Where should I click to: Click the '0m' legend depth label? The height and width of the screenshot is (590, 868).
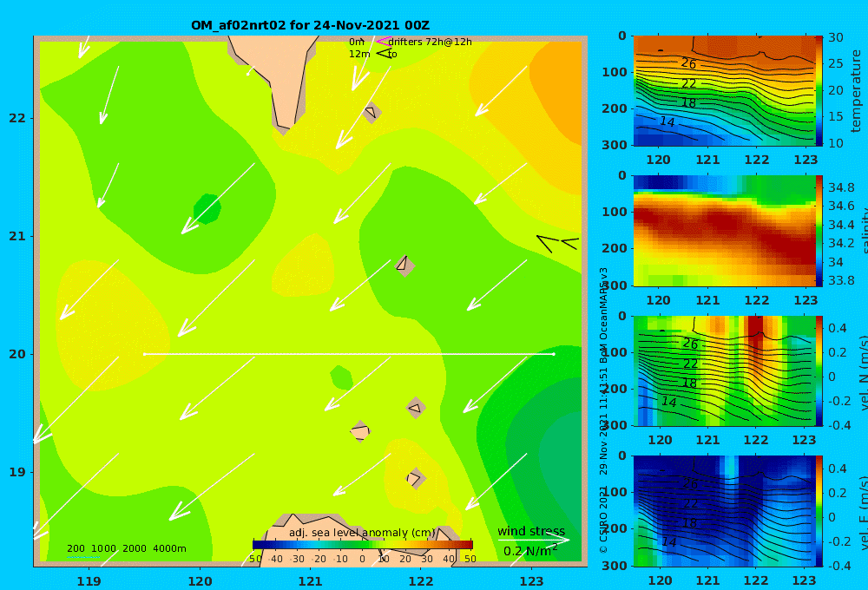pyautogui.click(x=357, y=42)
